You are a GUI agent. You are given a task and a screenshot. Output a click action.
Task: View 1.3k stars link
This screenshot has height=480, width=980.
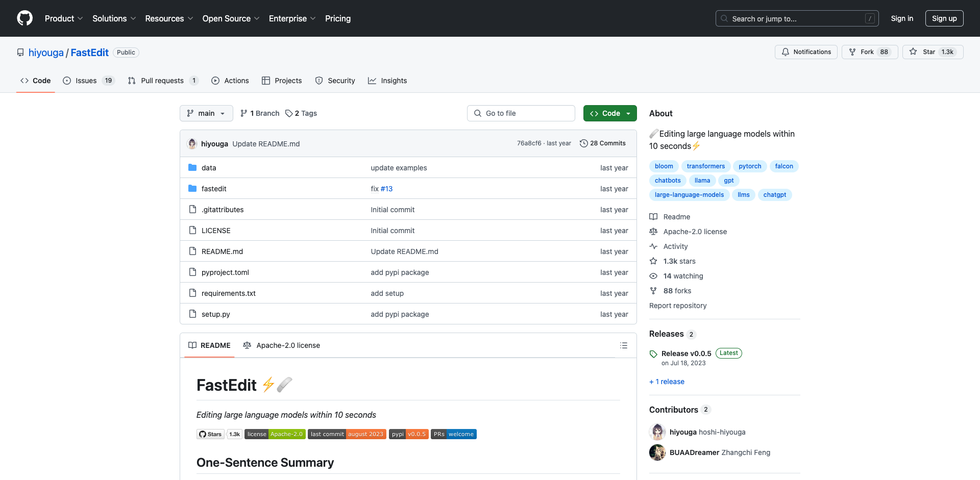click(x=673, y=261)
